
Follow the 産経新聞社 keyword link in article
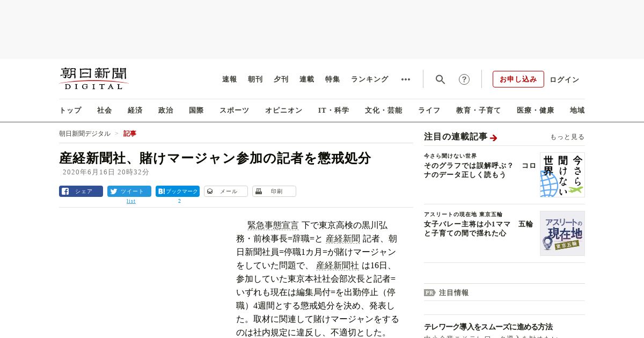338,266
